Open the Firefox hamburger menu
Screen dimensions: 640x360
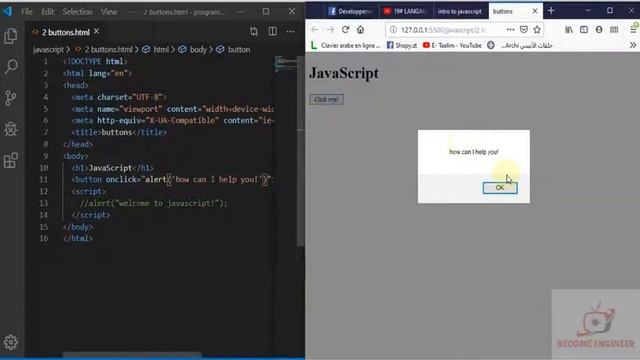pyautogui.click(x=633, y=29)
